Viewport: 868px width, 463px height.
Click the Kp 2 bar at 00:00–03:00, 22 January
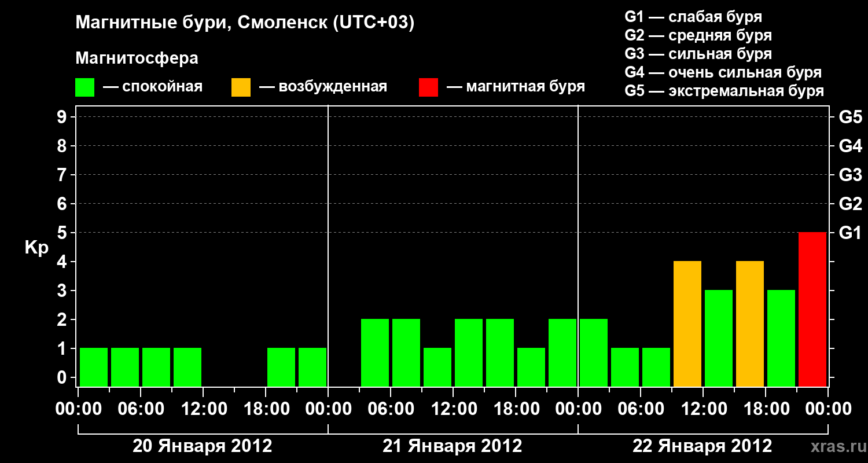(x=594, y=352)
